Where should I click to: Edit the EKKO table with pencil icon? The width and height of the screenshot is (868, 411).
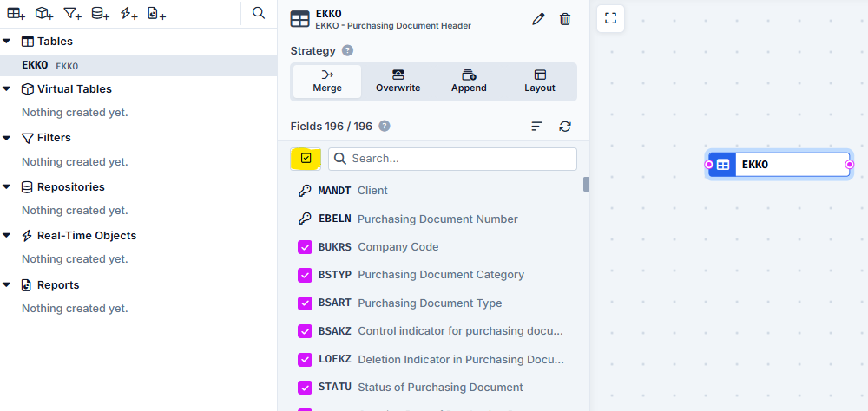(x=538, y=19)
